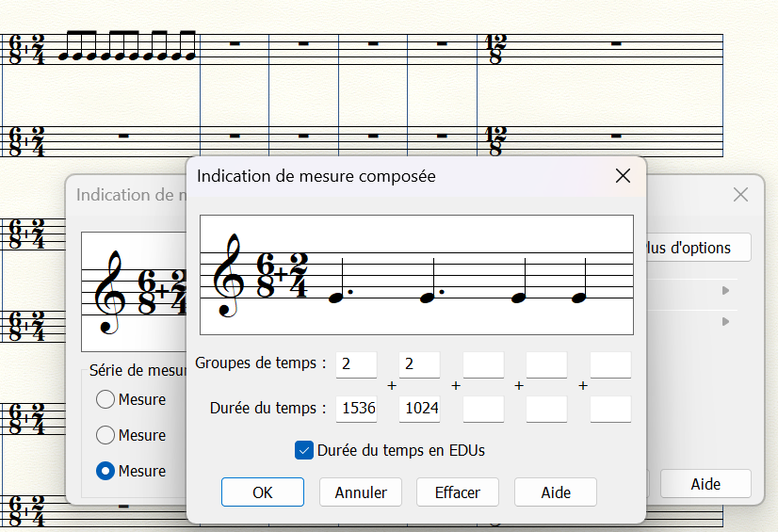Click the Durée du temps field containing 1536
This screenshot has width=778, height=532.
(356, 409)
